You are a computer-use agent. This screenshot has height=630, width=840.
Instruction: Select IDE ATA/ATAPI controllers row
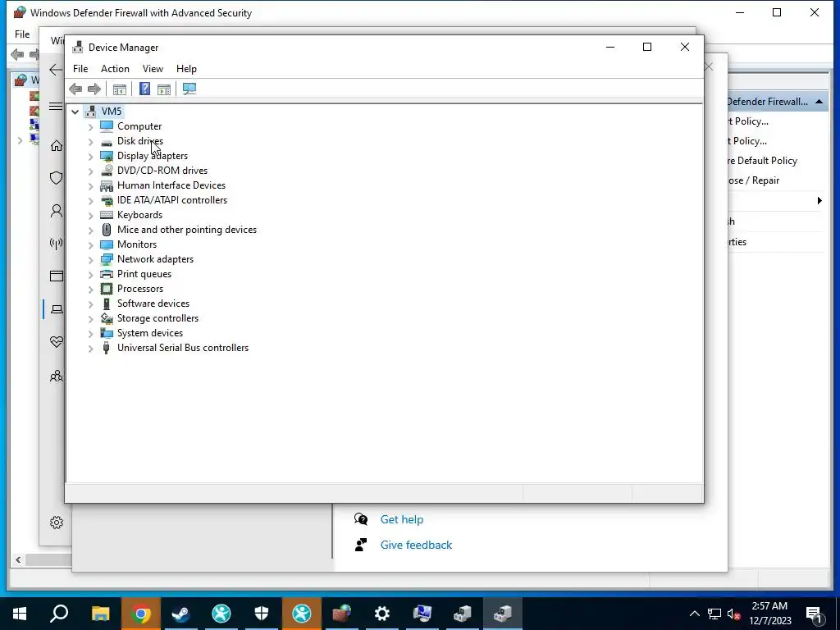(x=172, y=200)
